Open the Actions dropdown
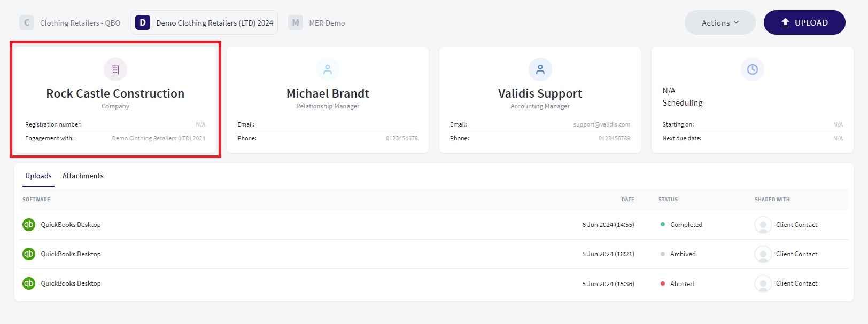 [720, 22]
